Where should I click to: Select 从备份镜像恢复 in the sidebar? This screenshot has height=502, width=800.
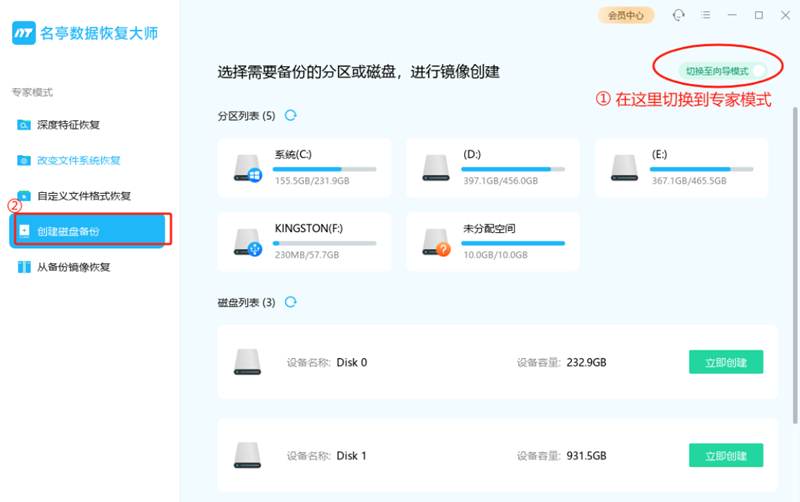pyautogui.click(x=73, y=267)
